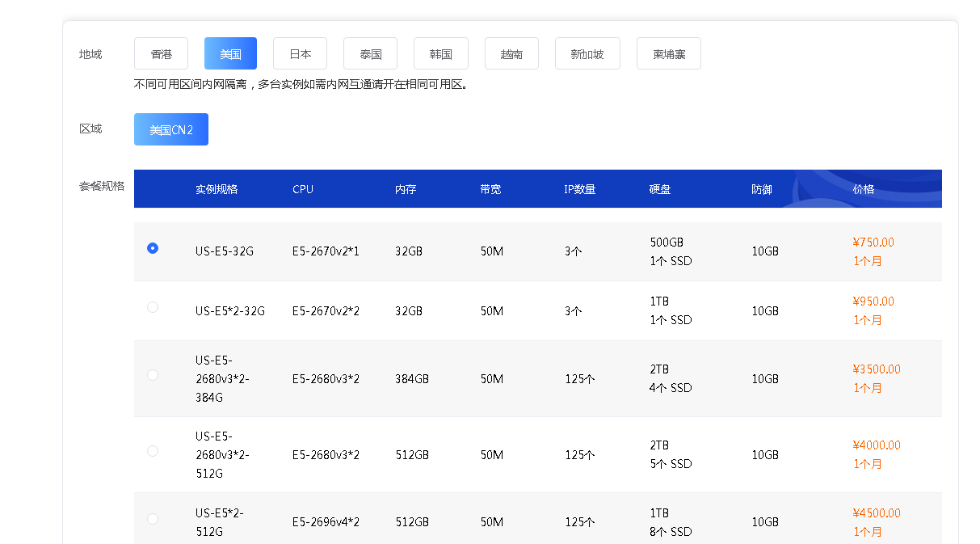Select the 美国CN2 zone button
The height and width of the screenshot is (544, 980).
click(170, 128)
